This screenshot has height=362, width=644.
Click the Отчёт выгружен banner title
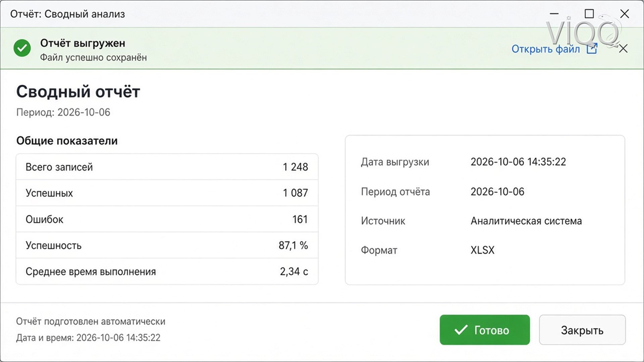[x=83, y=43]
